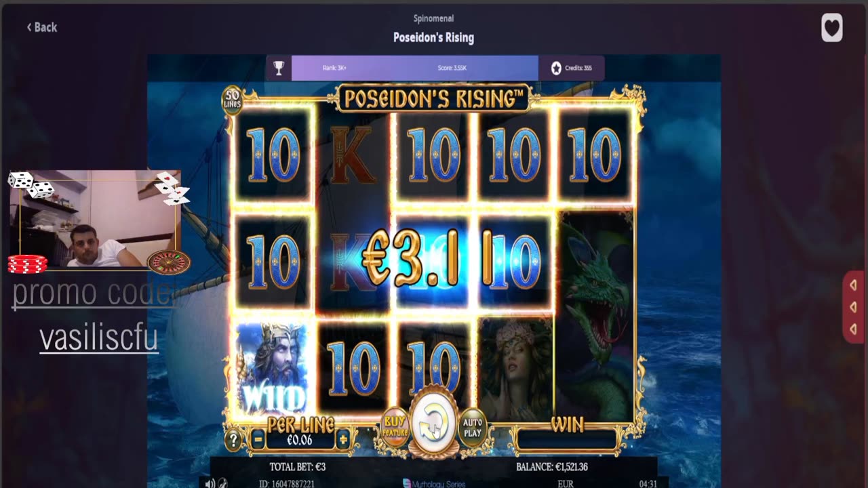Click the credits star icon
This screenshot has height=488, width=868.
[556, 68]
